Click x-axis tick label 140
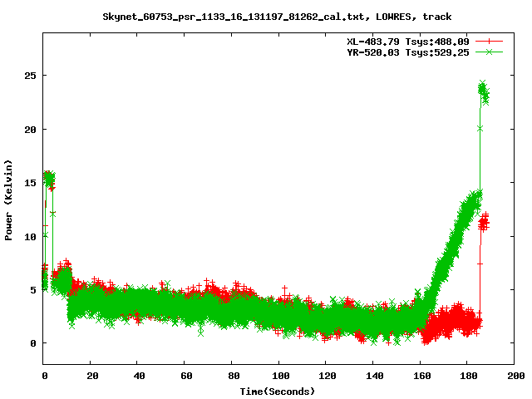The height and width of the screenshot is (399, 532). 375,376
